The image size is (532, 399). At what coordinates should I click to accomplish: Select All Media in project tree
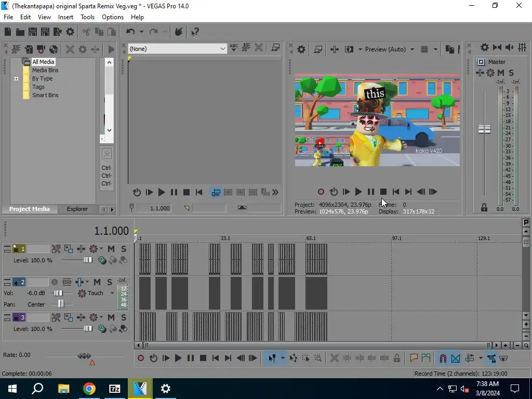click(43, 62)
